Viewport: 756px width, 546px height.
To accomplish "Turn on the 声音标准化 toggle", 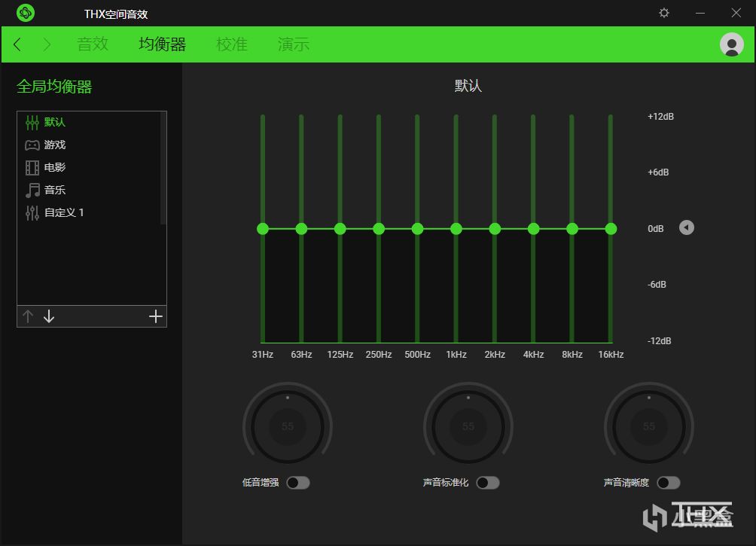I will tap(487, 483).
